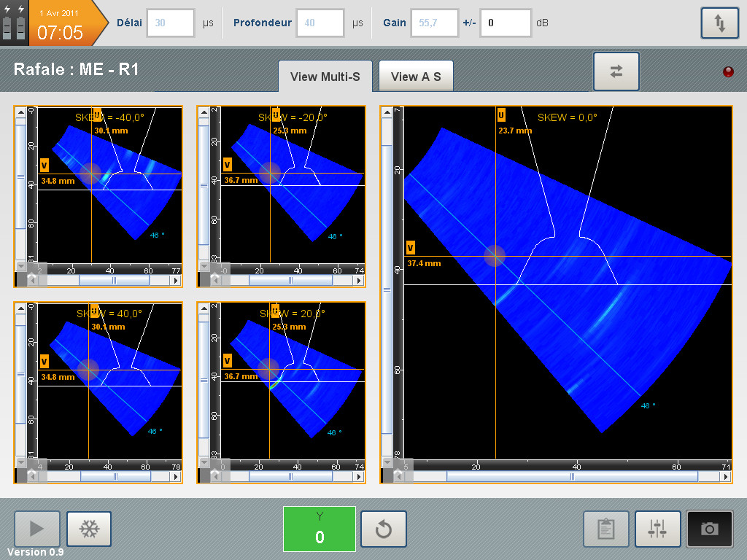Click the battery status indicator
747x560 pixels.
15,23
